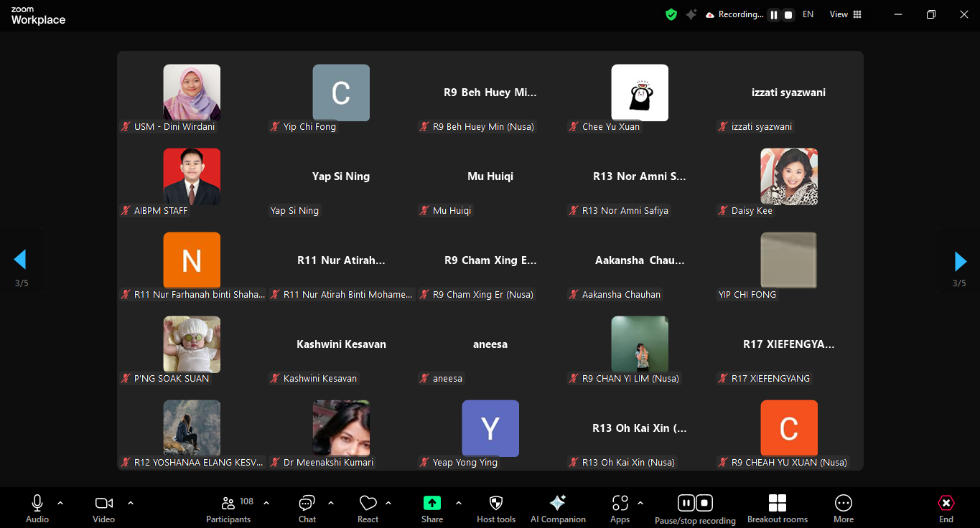
Task: Select R12 YOSHANAA's profile picture
Action: pyautogui.click(x=192, y=428)
